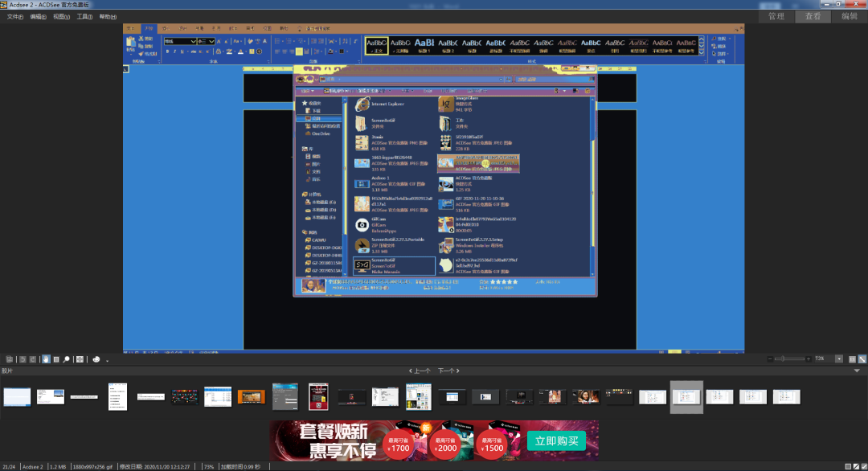Screen dimensions: 868x471
Task: Switch to the 管理 mode tab
Action: click(776, 17)
